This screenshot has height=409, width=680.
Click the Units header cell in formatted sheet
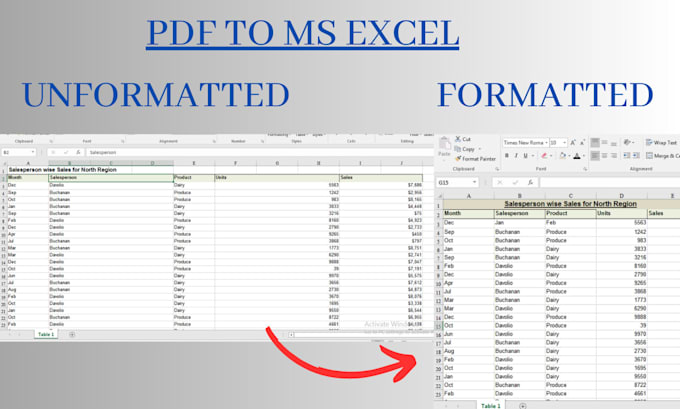coord(622,213)
